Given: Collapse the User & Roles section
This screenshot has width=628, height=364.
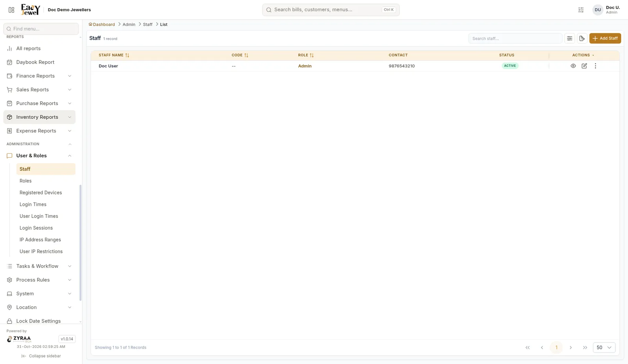Looking at the screenshot, I should point(39,156).
